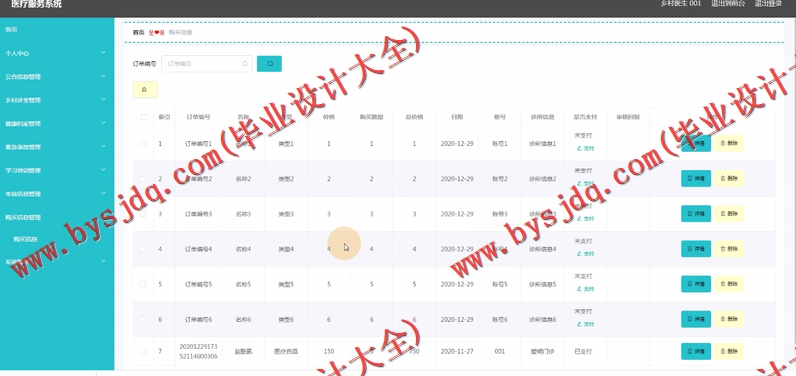Open 详情 for row 订单编号6
796x376 pixels.
coord(695,319)
